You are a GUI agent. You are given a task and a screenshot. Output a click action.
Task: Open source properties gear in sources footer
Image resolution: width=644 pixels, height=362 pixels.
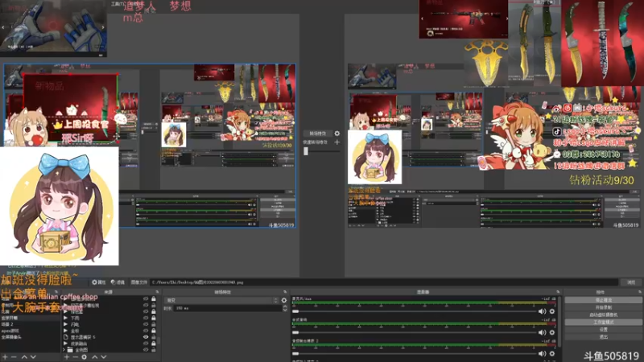85,357
